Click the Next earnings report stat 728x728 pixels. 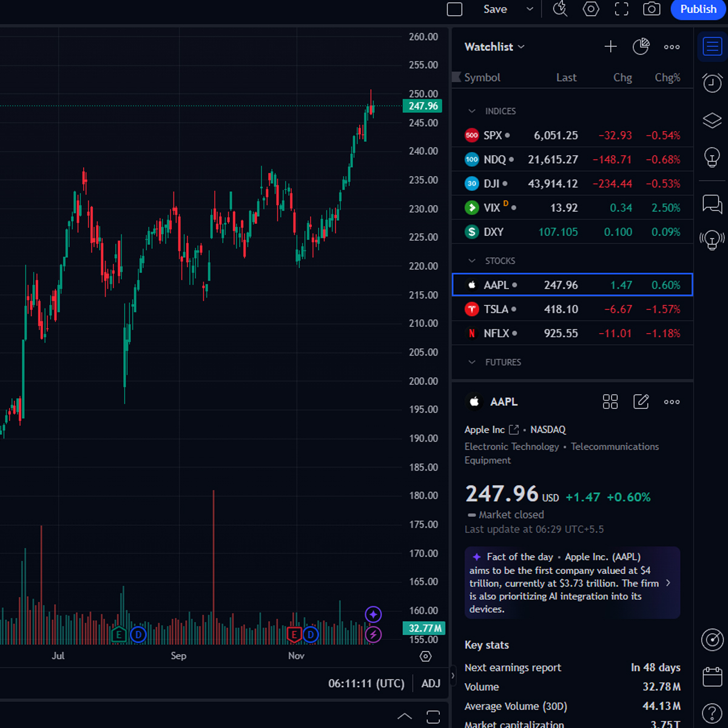572,667
